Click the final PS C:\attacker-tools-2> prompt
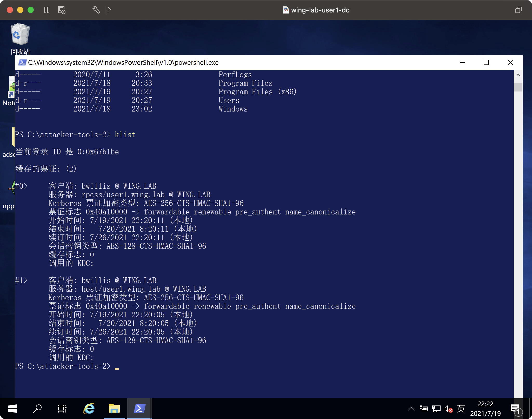 click(x=63, y=366)
